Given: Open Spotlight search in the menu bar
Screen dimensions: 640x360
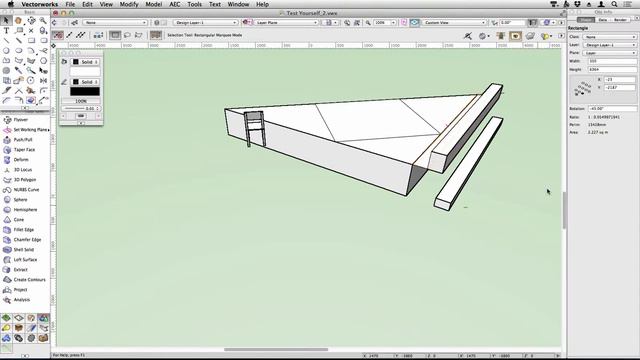Looking at the screenshot, I should [x=614, y=4].
